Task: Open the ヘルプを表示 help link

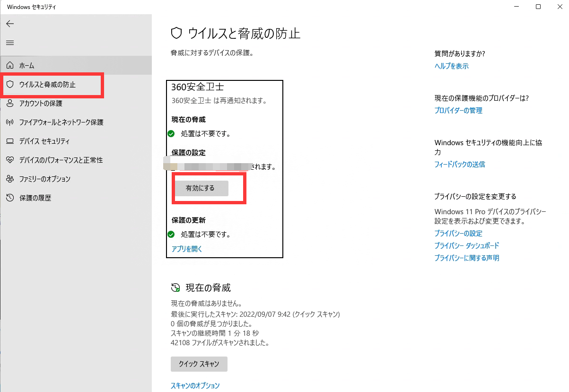Action: tap(452, 66)
